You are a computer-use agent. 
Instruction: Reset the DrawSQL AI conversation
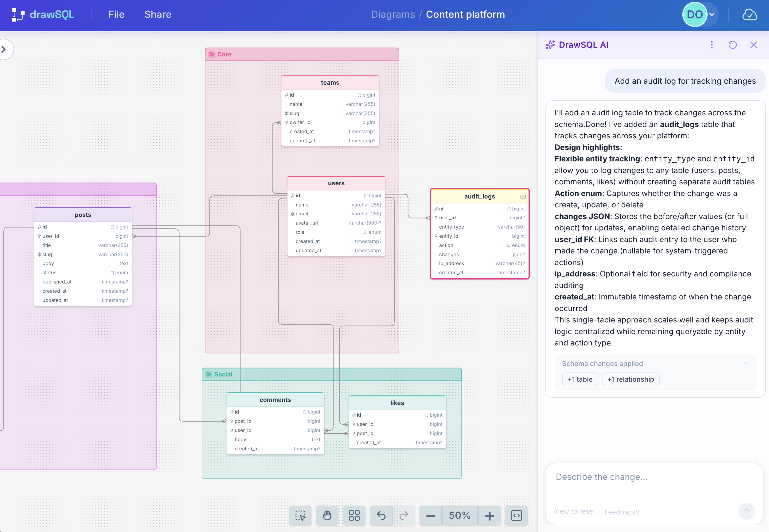click(732, 45)
